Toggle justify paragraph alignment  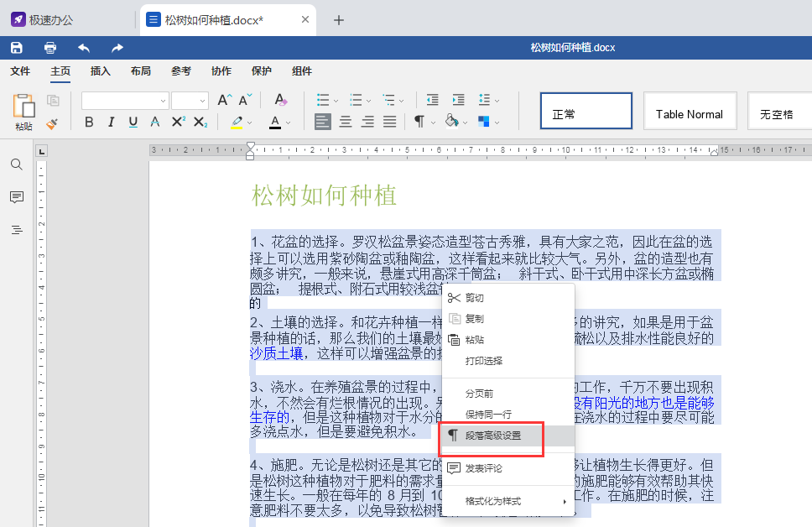pos(390,123)
